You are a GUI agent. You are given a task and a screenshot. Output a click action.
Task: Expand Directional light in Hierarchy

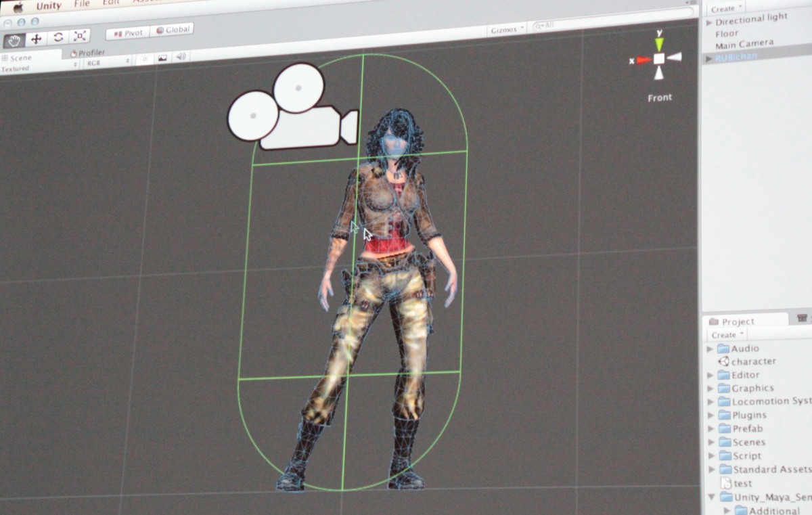(x=709, y=22)
